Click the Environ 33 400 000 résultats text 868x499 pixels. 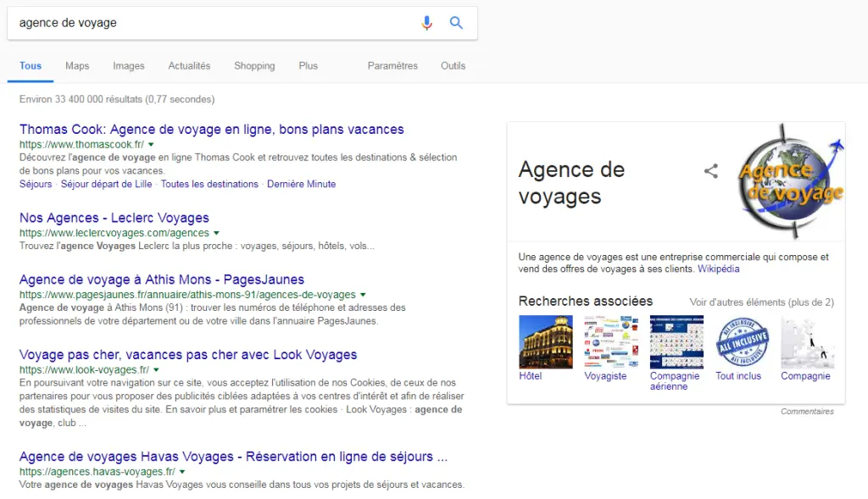click(117, 100)
